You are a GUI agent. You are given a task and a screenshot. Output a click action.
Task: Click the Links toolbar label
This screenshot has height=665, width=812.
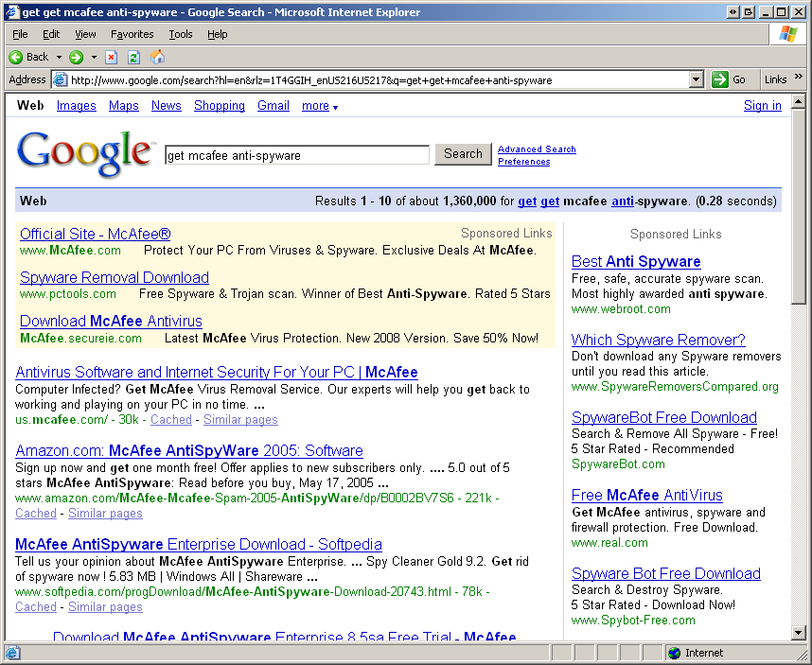775,79
